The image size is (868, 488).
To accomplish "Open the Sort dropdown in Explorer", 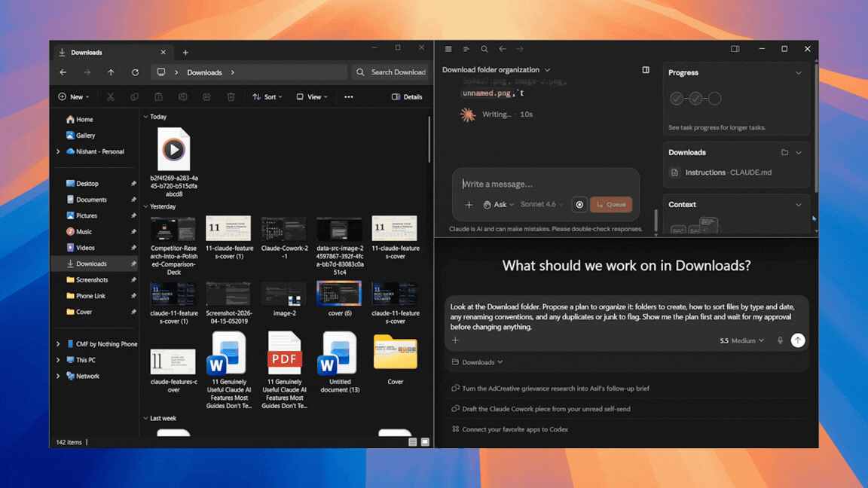I will point(267,97).
